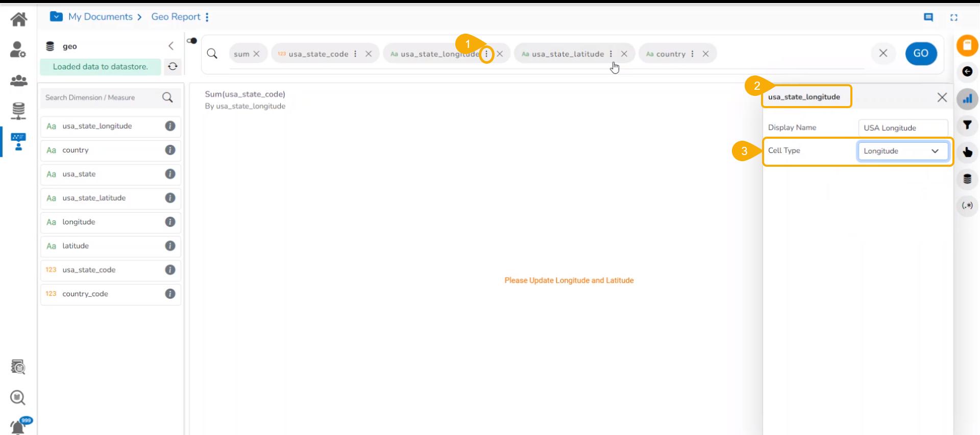Open the filter funnel icon on right toolbar
The width and height of the screenshot is (980, 435).
click(967, 125)
